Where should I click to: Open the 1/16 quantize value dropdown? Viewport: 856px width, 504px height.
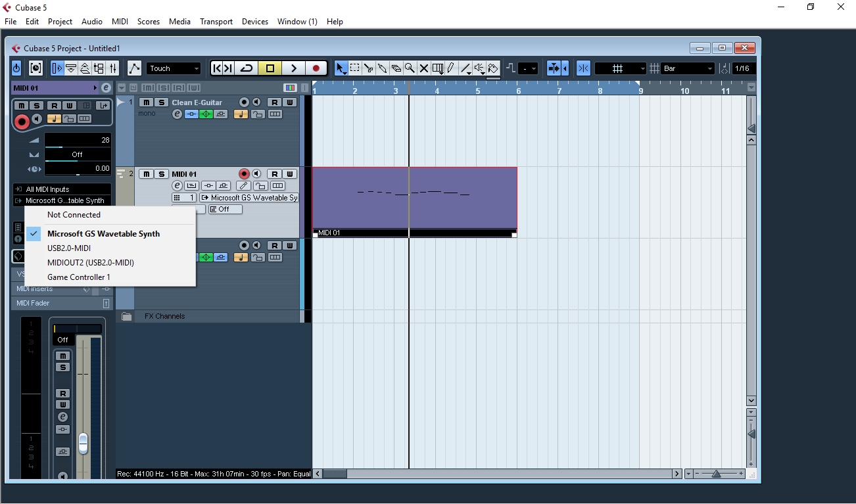click(744, 68)
